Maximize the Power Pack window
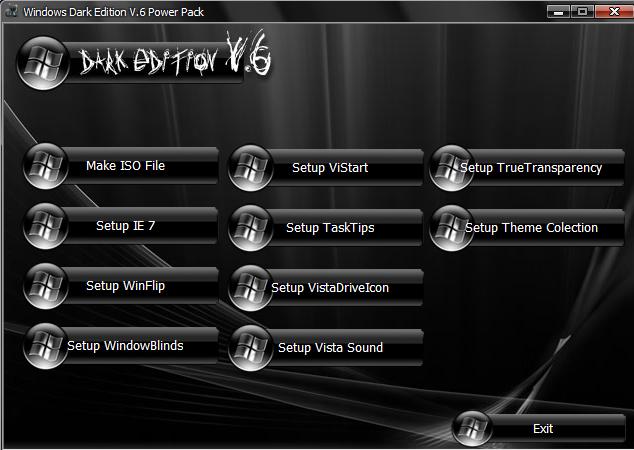Image resolution: width=634 pixels, height=450 pixels. click(582, 11)
